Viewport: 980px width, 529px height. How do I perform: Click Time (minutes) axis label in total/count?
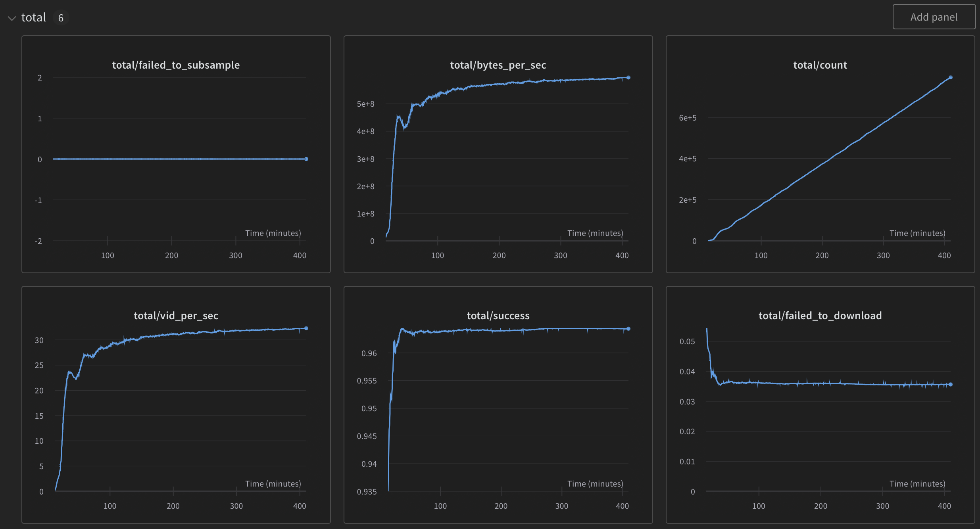click(x=917, y=233)
